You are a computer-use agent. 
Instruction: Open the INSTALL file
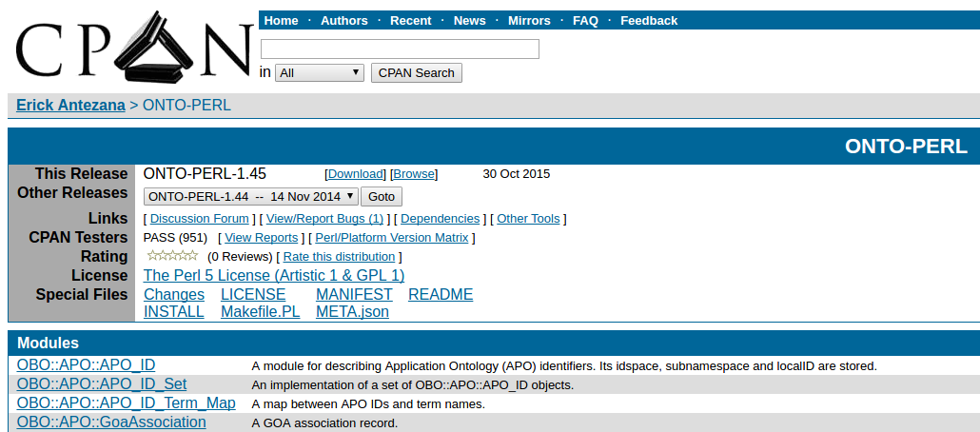coord(174,311)
